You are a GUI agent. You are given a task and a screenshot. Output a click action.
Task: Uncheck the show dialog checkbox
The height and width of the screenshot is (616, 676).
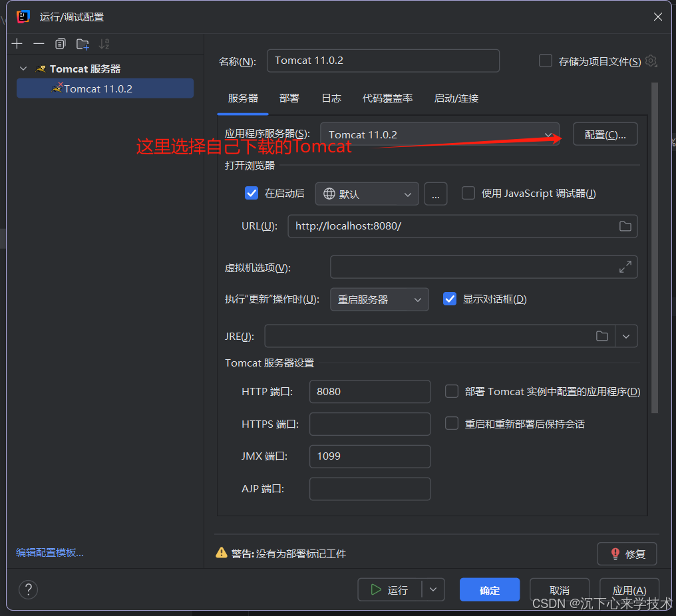[x=450, y=299]
